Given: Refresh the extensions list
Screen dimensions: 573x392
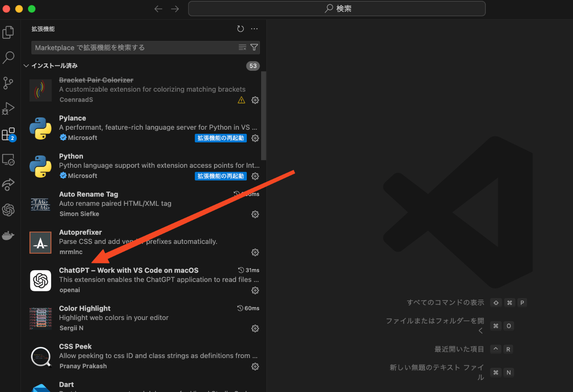Looking at the screenshot, I should point(241,29).
